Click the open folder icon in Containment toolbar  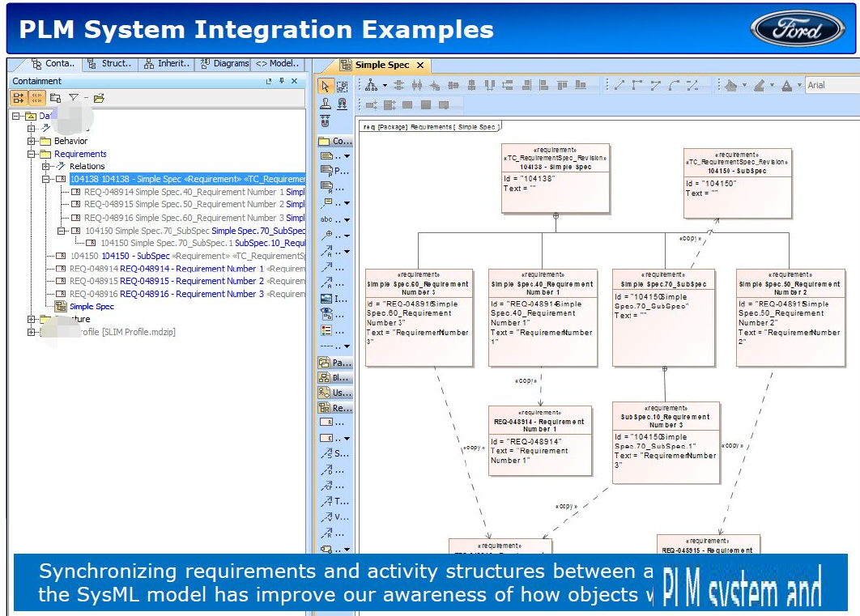pos(99,98)
